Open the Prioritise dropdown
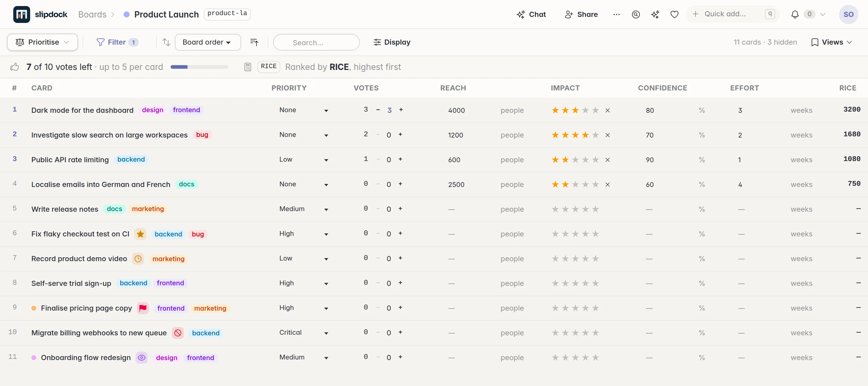Viewport: 868px width, 386px height. [x=42, y=42]
